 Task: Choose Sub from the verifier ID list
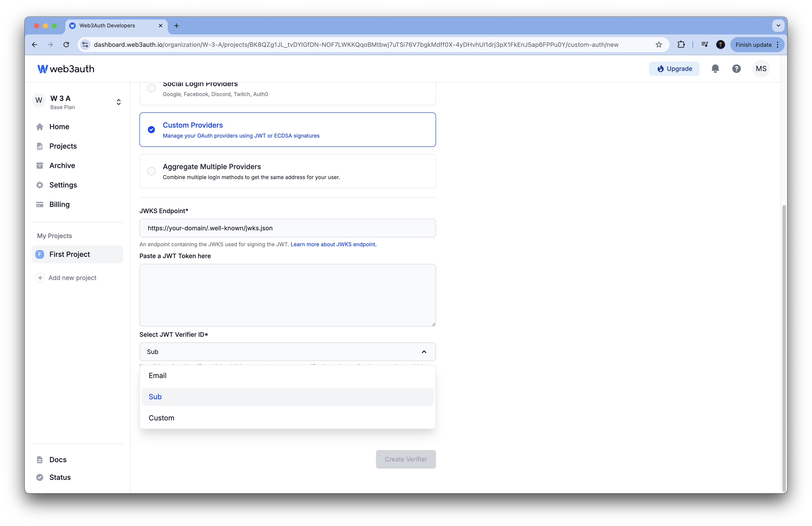[287, 397]
